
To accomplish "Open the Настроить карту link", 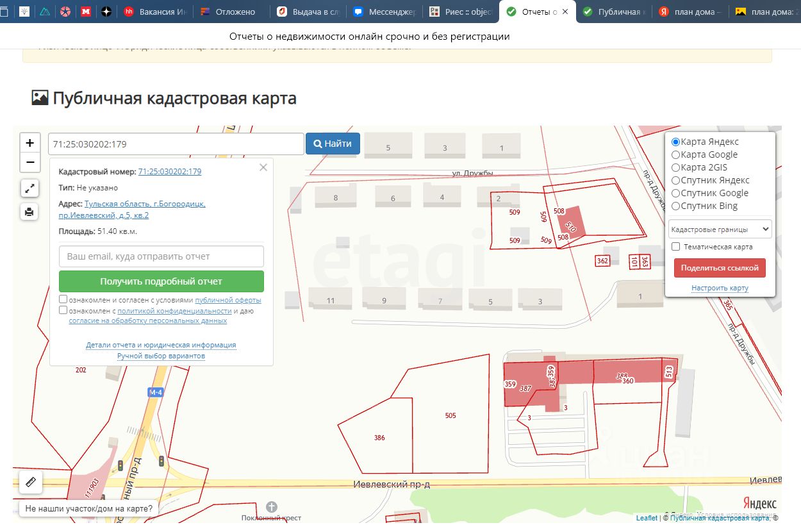I will [x=720, y=288].
